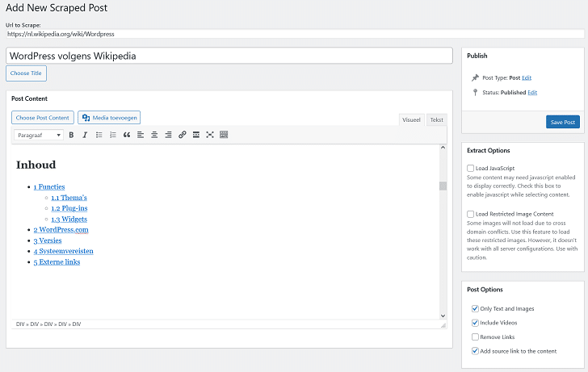Insert a numbered list

click(113, 135)
